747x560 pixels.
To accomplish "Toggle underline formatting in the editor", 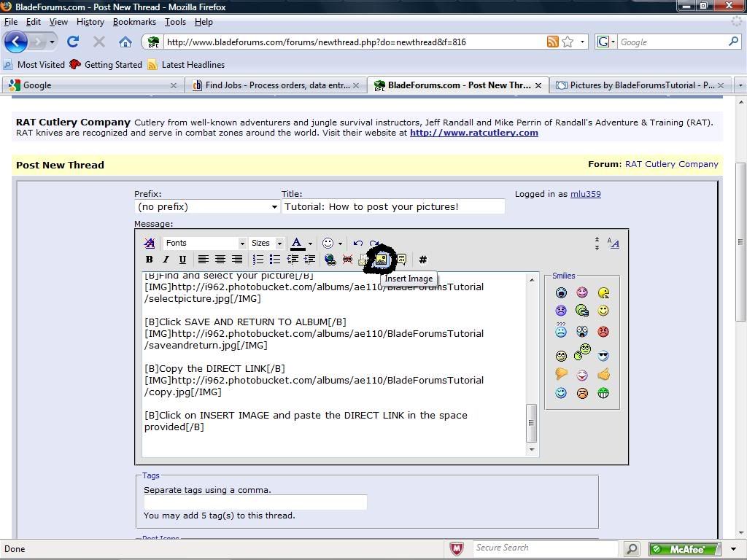I will click(x=182, y=260).
